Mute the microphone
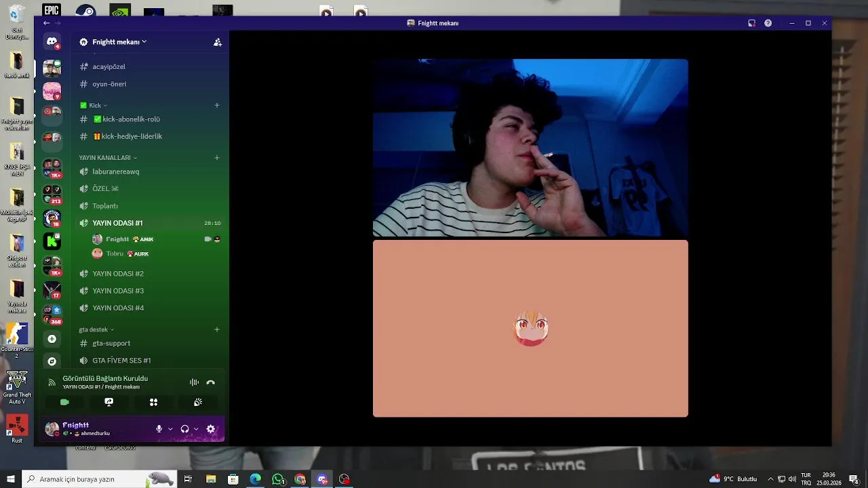This screenshot has height=488, width=868. (x=159, y=429)
